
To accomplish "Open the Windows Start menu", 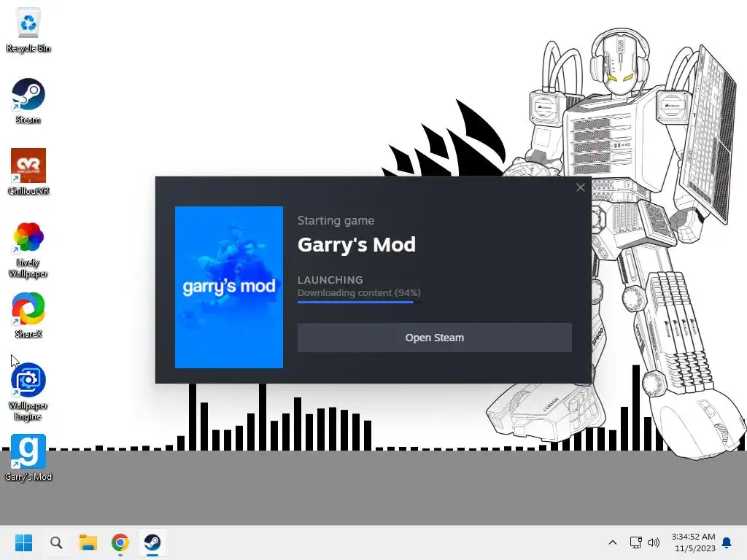I will (x=23, y=542).
